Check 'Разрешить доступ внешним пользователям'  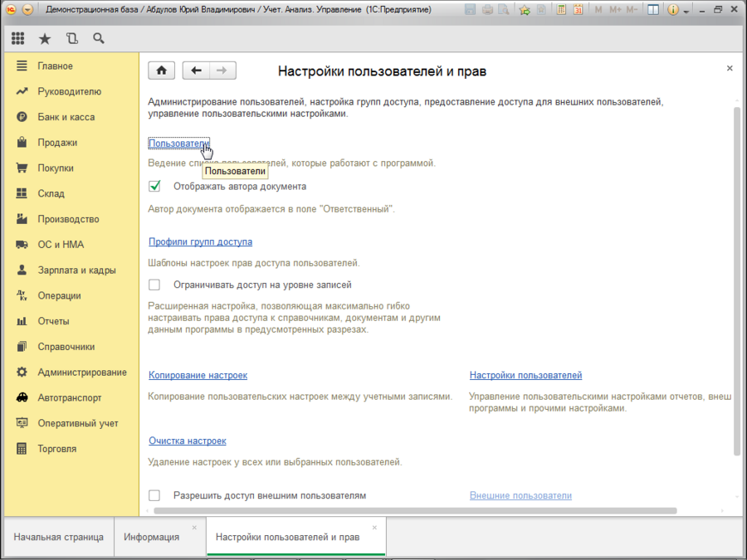click(154, 495)
